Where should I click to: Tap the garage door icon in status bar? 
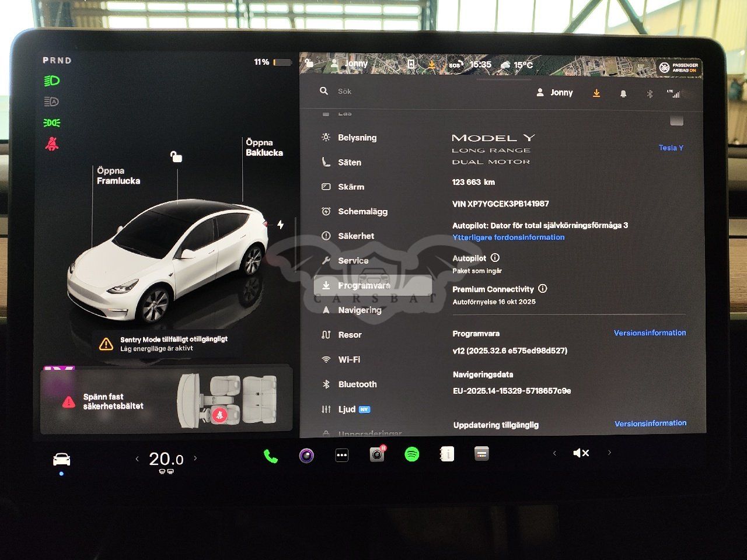411,64
